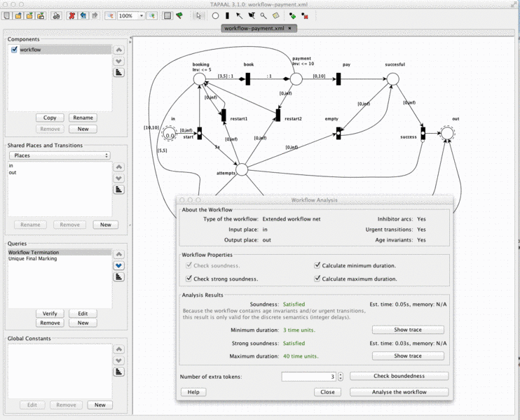This screenshot has height=420, width=520.
Task: Toggle the grid display icon
Action: [x=167, y=15]
